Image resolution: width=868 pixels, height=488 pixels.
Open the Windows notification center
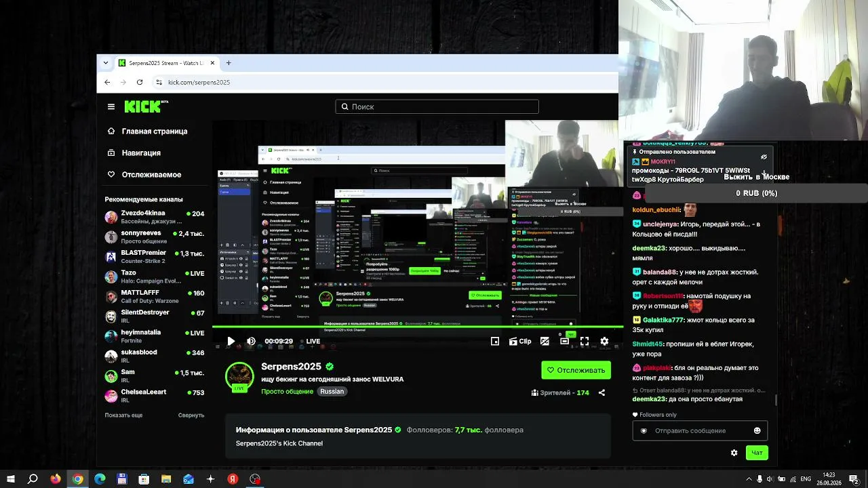[854, 479]
